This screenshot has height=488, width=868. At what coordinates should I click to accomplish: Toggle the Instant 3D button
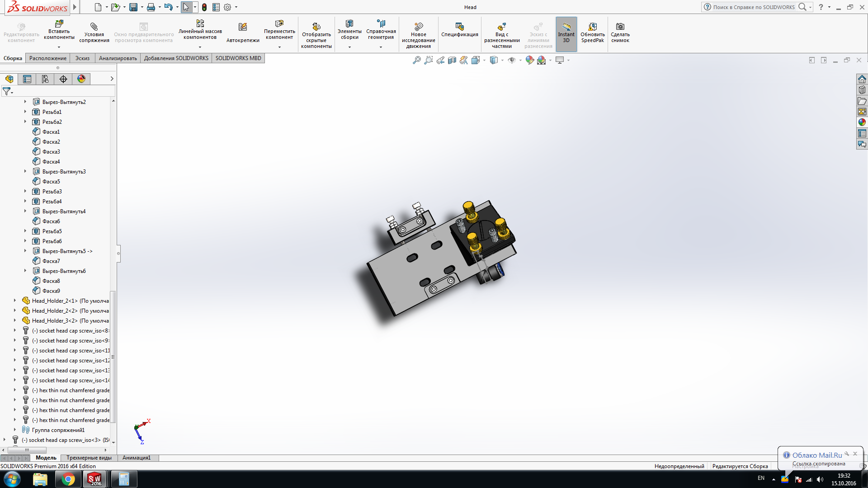[x=566, y=34]
